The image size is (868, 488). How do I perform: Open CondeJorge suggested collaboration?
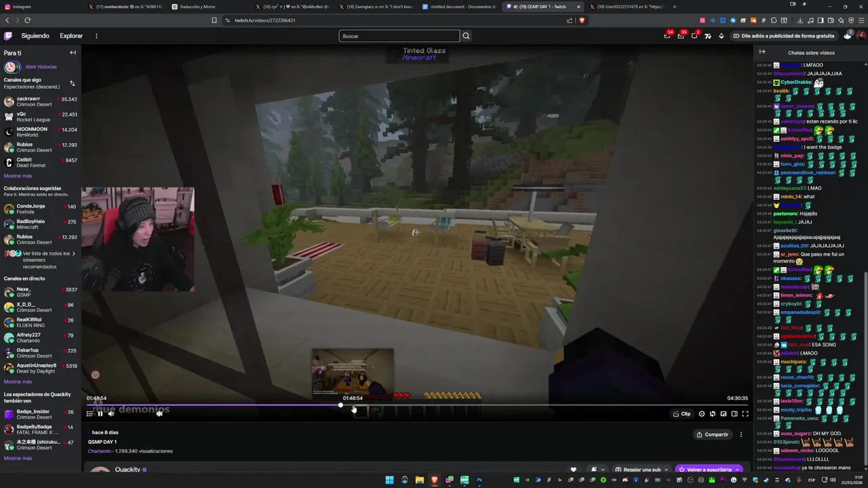tap(41, 209)
